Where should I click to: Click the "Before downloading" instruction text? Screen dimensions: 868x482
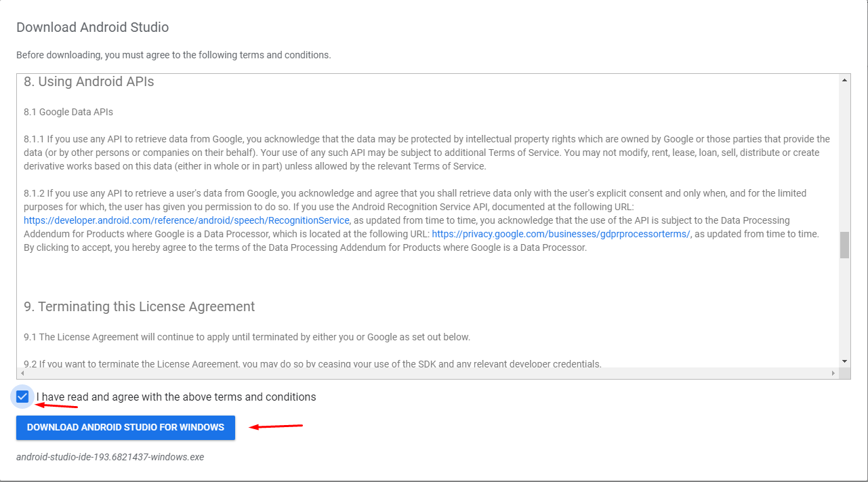click(x=173, y=55)
